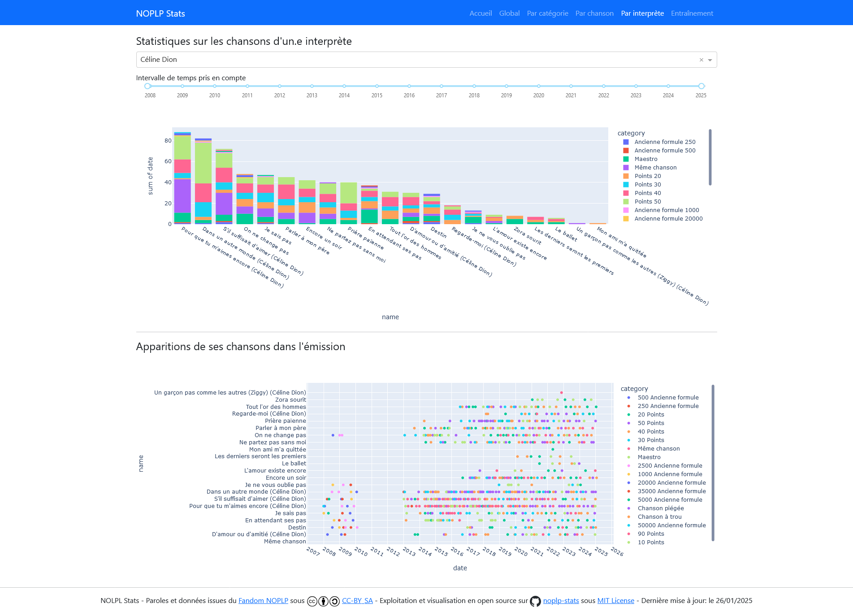Click the GitHub logo icon
The width and height of the screenshot is (853, 616).
click(535, 601)
